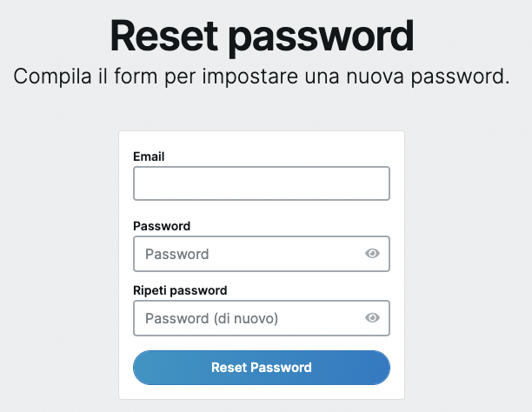Click the Ripeti password label
Image resolution: width=532 pixels, height=412 pixels.
180,290
